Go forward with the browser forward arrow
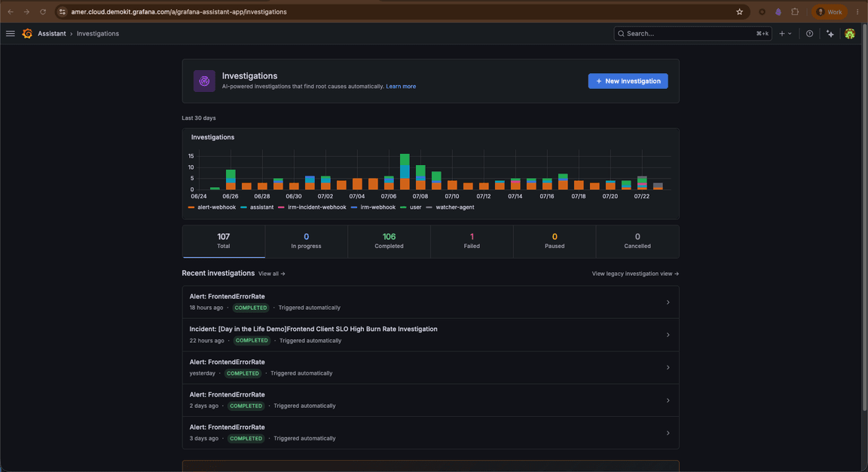This screenshot has height=472, width=868. point(26,11)
